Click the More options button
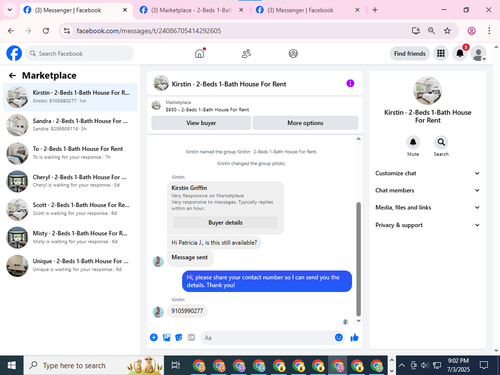The image size is (500, 375). pos(305,123)
